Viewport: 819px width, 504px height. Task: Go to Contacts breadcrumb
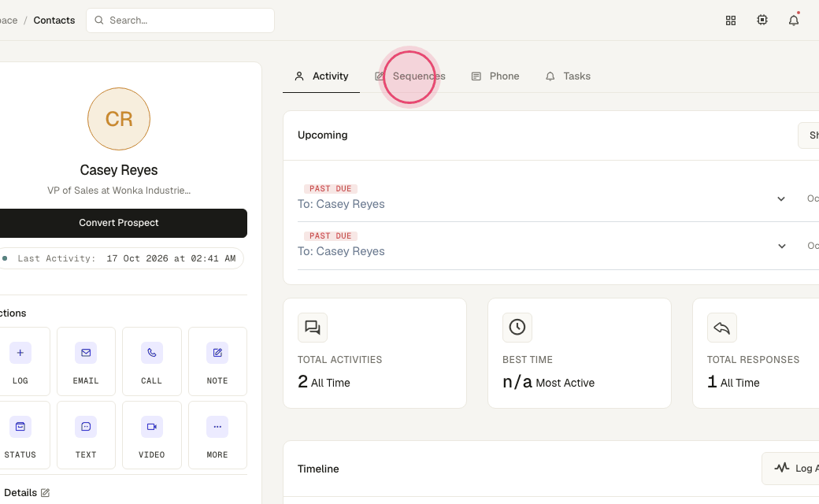click(x=54, y=20)
